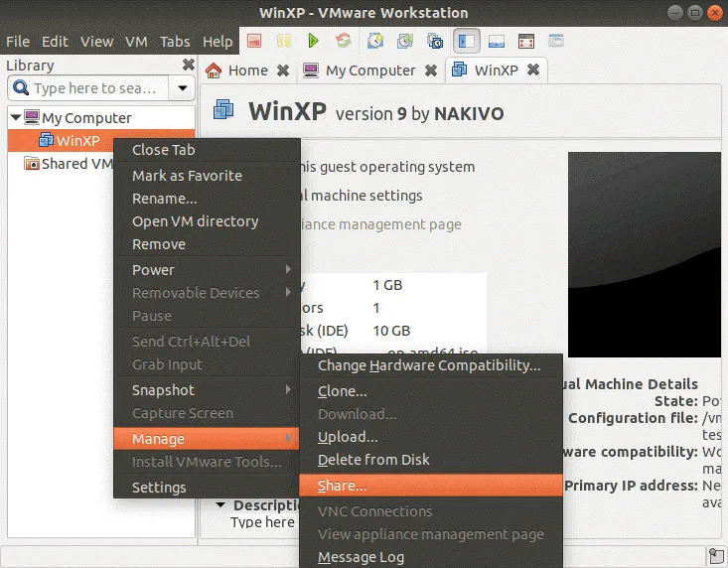Open the VM menu in menu bar
The width and height of the screenshot is (728, 568).
tap(135, 42)
